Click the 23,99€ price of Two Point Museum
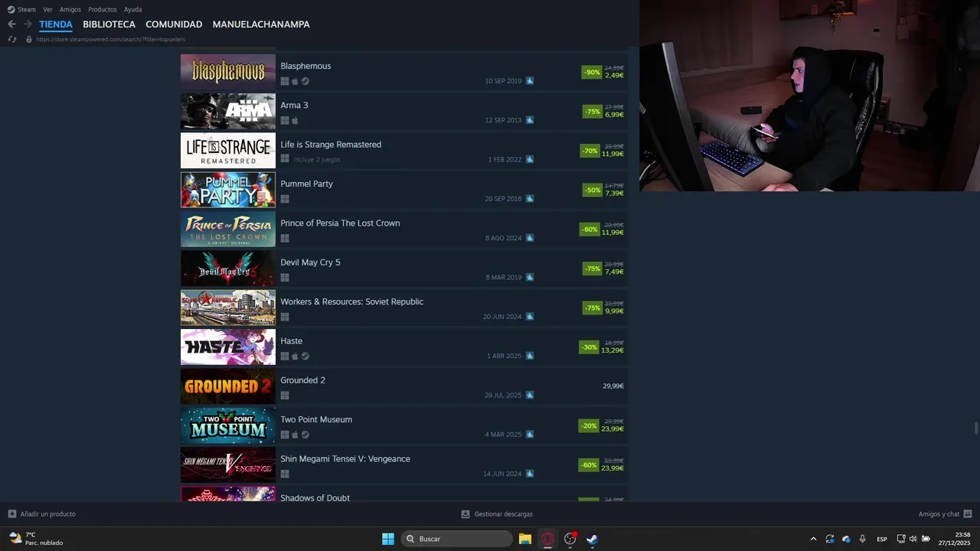 click(612, 429)
